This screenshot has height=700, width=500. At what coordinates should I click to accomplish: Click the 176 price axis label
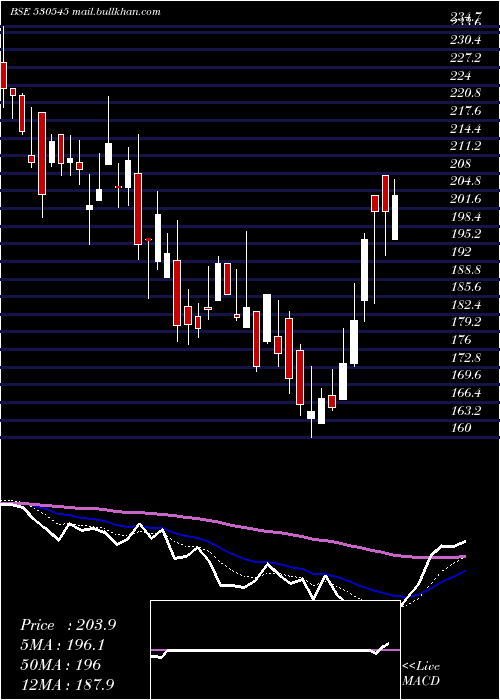(x=461, y=340)
